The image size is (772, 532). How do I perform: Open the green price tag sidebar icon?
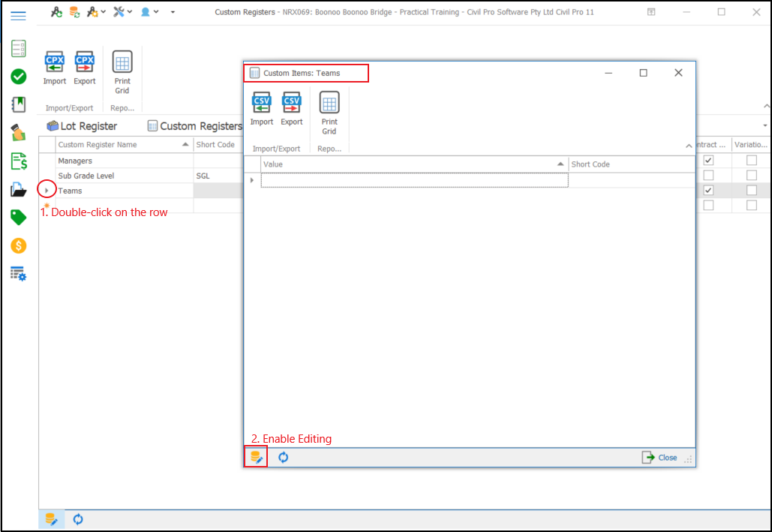tap(19, 218)
